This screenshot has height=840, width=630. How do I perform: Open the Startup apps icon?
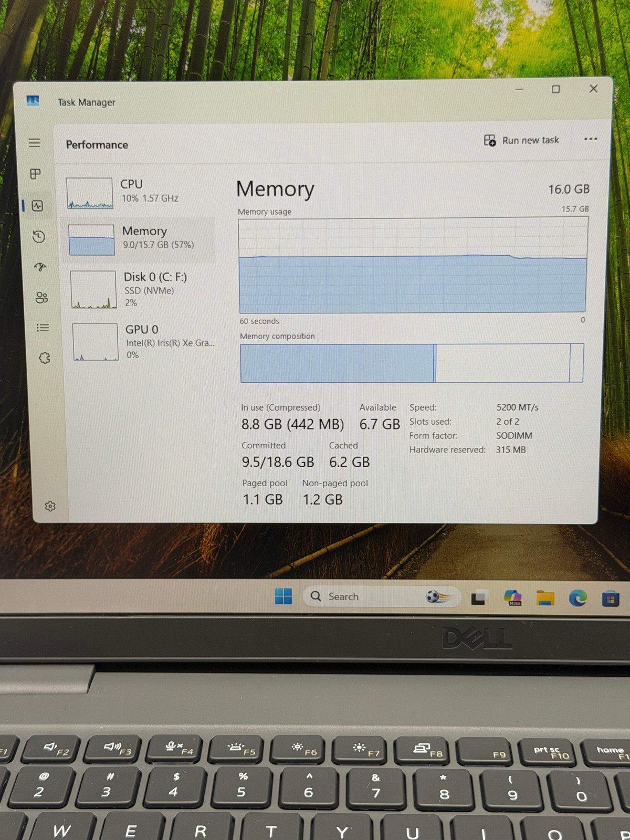point(40,267)
